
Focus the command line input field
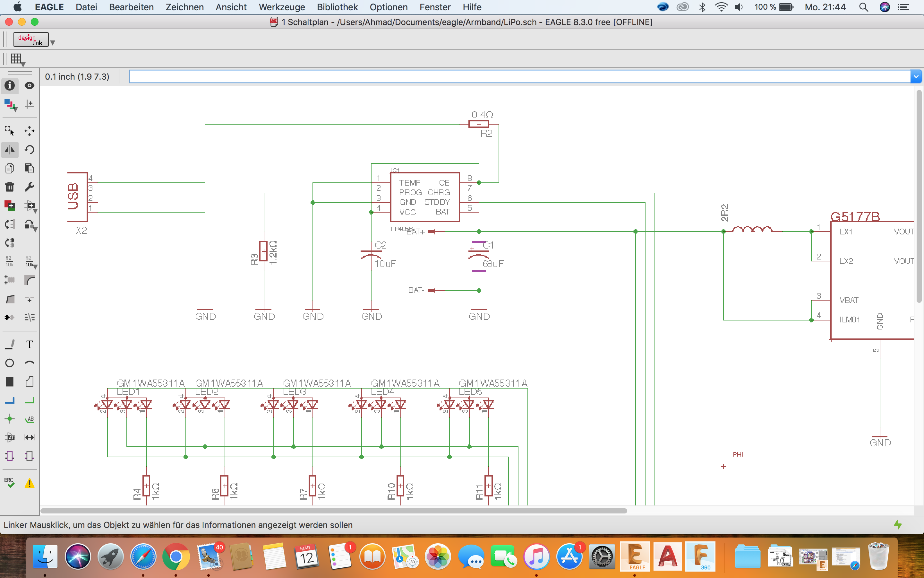pyautogui.click(x=520, y=77)
